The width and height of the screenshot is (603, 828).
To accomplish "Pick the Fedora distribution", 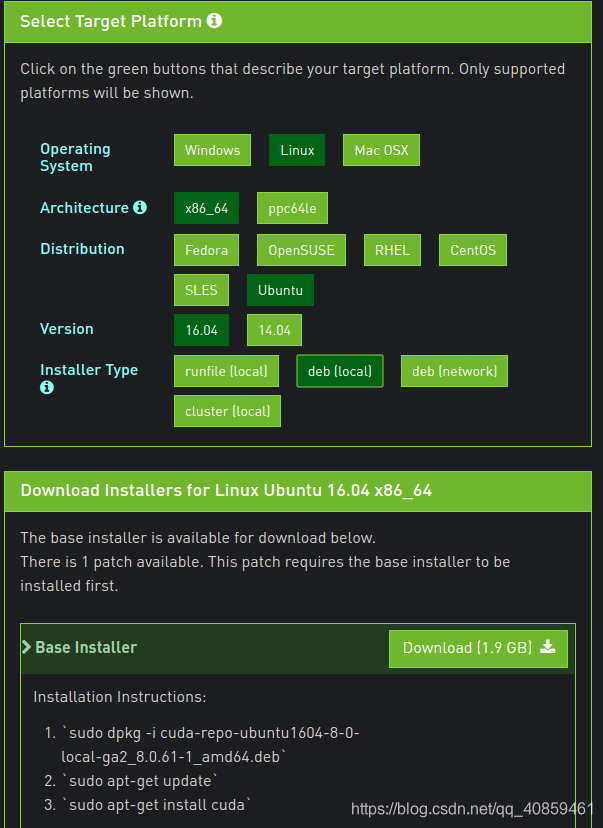I will (206, 250).
